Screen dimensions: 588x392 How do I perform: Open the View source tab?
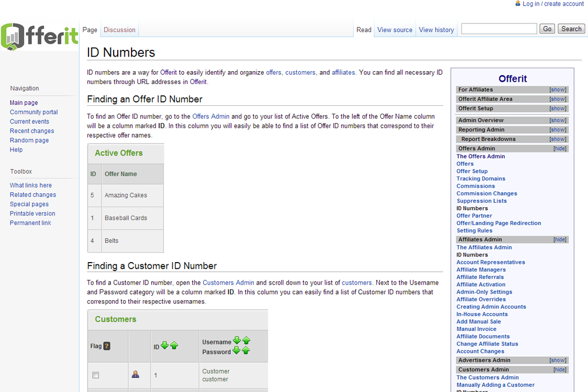point(395,30)
